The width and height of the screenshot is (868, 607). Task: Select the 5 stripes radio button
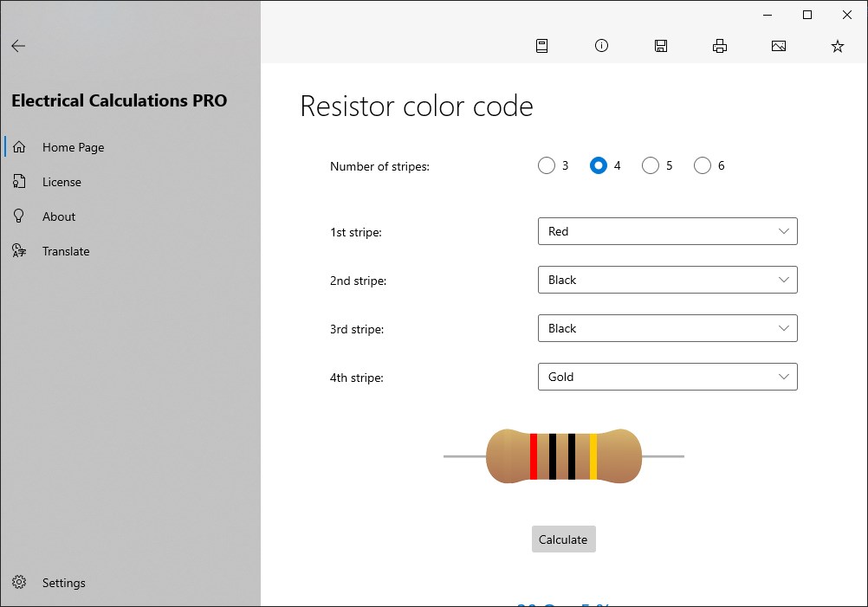[651, 165]
